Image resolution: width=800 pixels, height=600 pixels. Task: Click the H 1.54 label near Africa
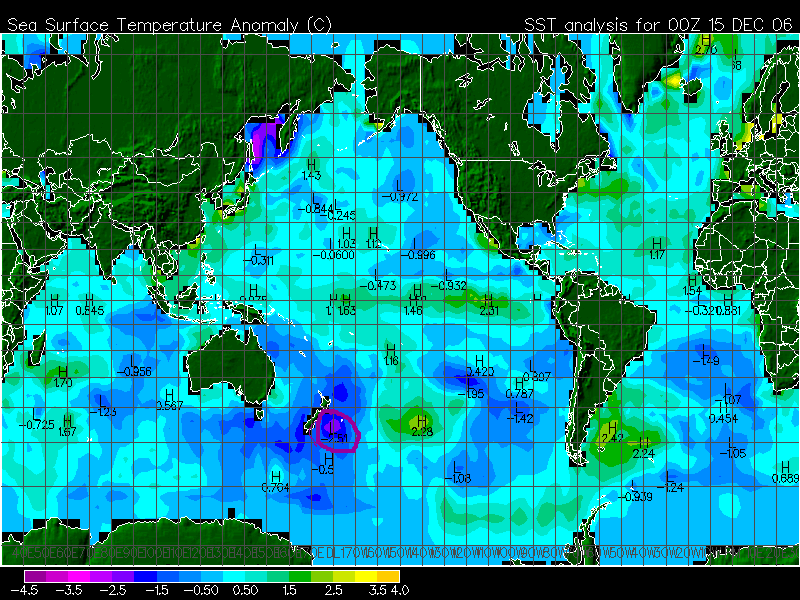[692, 285]
